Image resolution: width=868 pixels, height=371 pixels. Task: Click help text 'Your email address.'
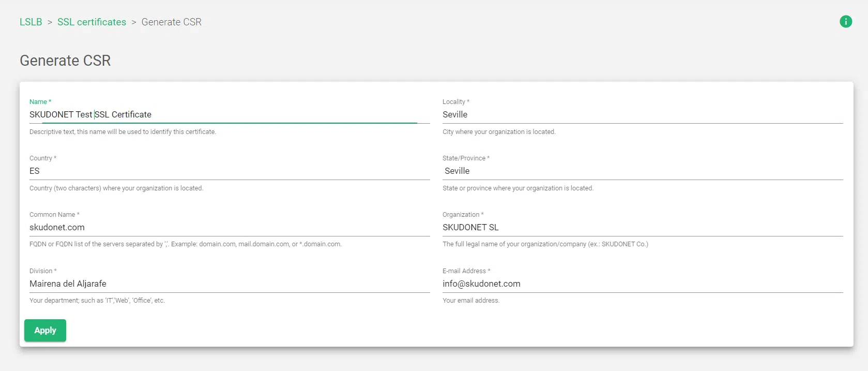(x=471, y=301)
